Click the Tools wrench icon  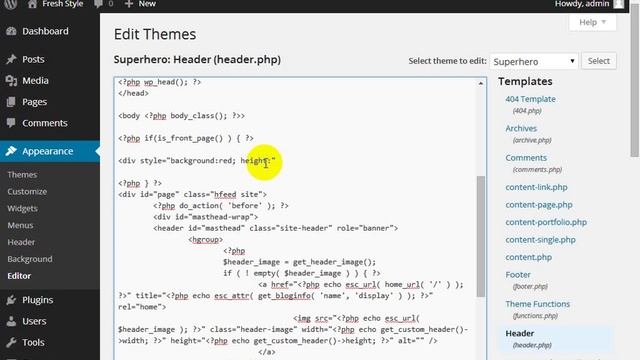tap(11, 342)
